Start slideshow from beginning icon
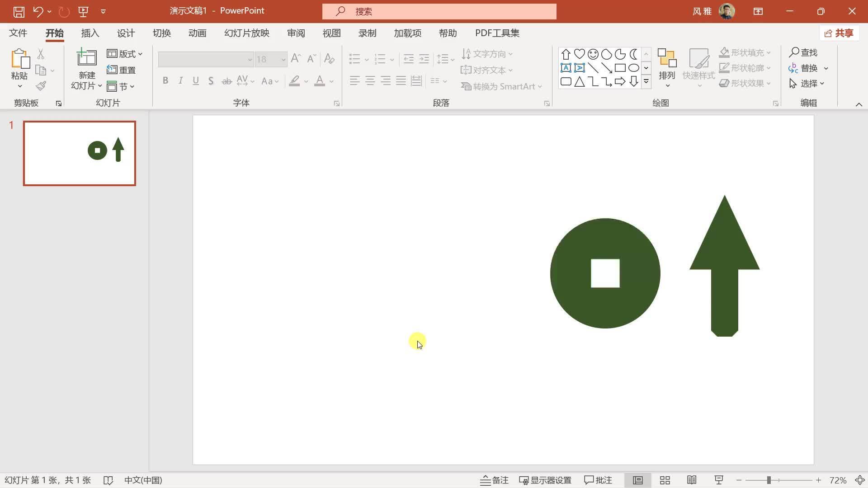This screenshot has height=488, width=868. click(83, 12)
